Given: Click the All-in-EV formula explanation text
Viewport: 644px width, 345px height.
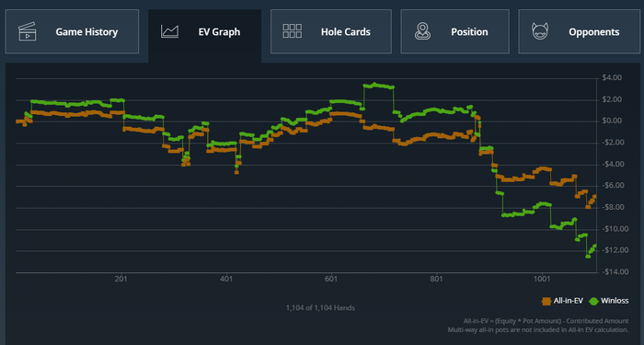Looking at the screenshot, I should click(x=546, y=321).
